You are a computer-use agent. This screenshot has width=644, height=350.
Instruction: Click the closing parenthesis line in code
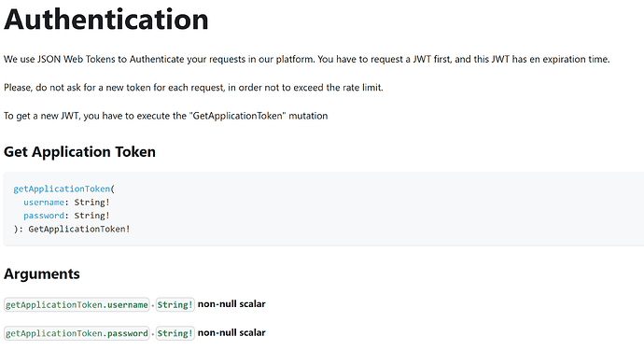(x=72, y=229)
